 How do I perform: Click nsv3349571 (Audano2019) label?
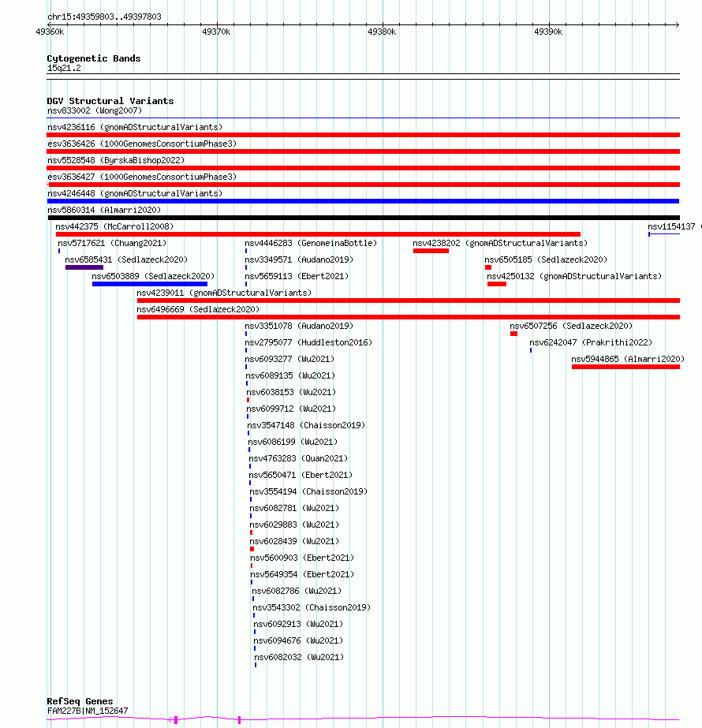299,259
